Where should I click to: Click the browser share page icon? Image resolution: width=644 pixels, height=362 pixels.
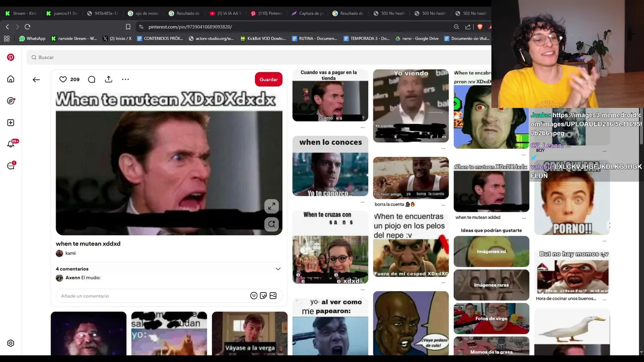pos(468,27)
